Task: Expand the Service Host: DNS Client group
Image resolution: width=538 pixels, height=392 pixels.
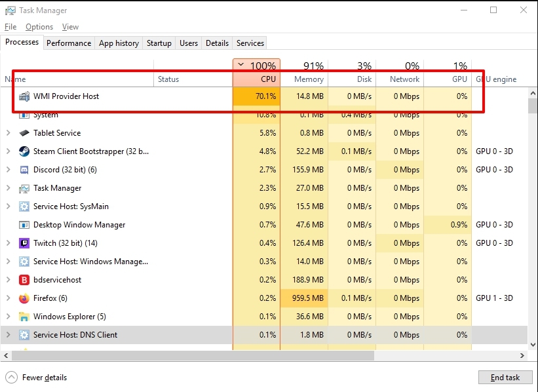Action: (9, 335)
